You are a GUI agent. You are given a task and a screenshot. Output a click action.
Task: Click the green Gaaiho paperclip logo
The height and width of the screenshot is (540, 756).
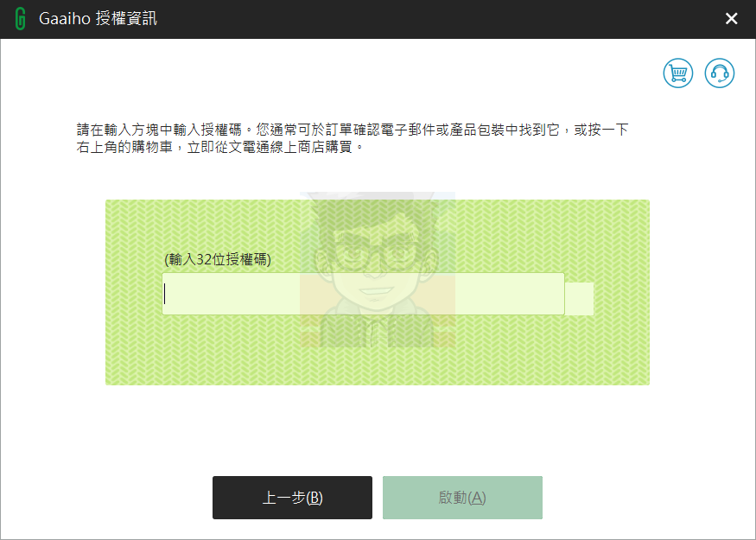[20, 19]
